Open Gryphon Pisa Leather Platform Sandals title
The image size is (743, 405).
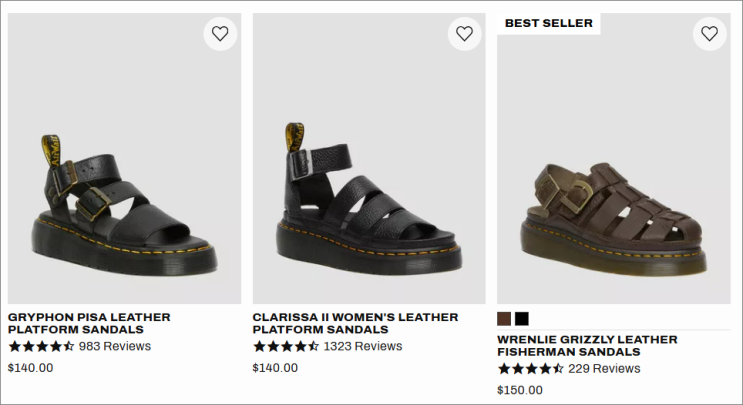(89, 323)
